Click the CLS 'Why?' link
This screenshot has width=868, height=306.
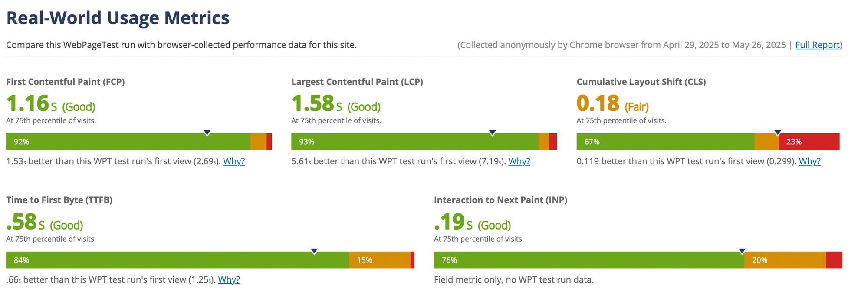tap(809, 161)
